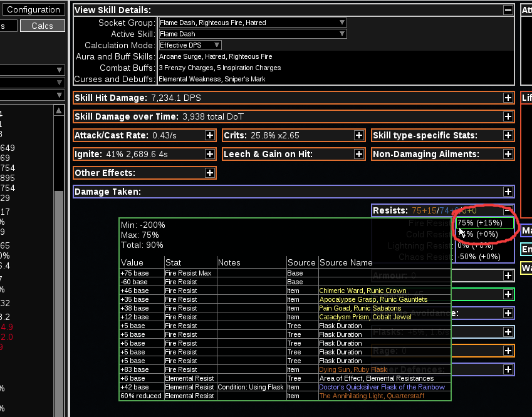Open the Socket Group dropdown
Viewport: 532px width, 417px height.
pos(342,21)
